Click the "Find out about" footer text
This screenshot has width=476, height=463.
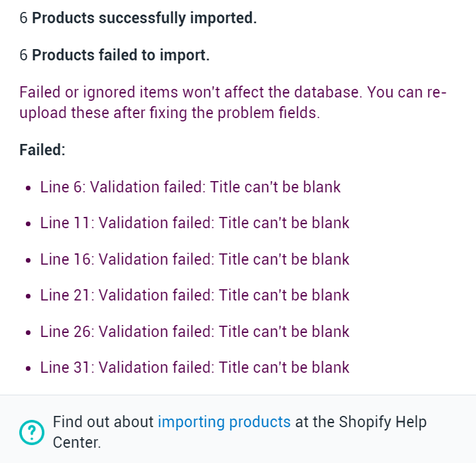coord(103,422)
